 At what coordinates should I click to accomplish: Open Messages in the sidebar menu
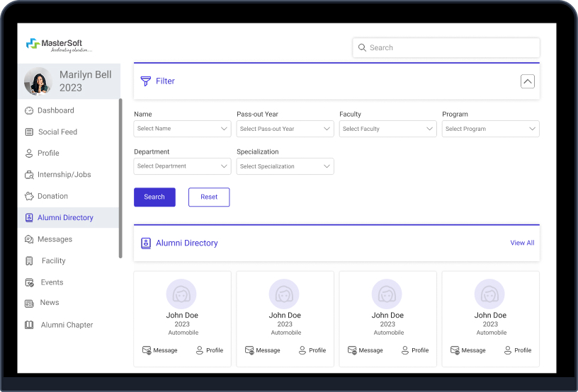pos(55,239)
